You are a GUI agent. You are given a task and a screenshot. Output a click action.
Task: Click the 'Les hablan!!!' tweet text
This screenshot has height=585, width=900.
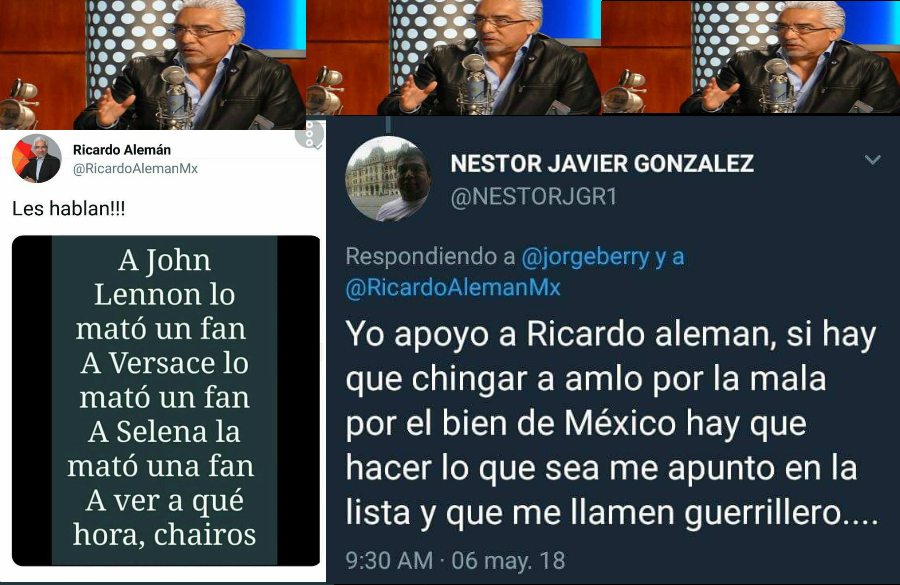tap(68, 208)
